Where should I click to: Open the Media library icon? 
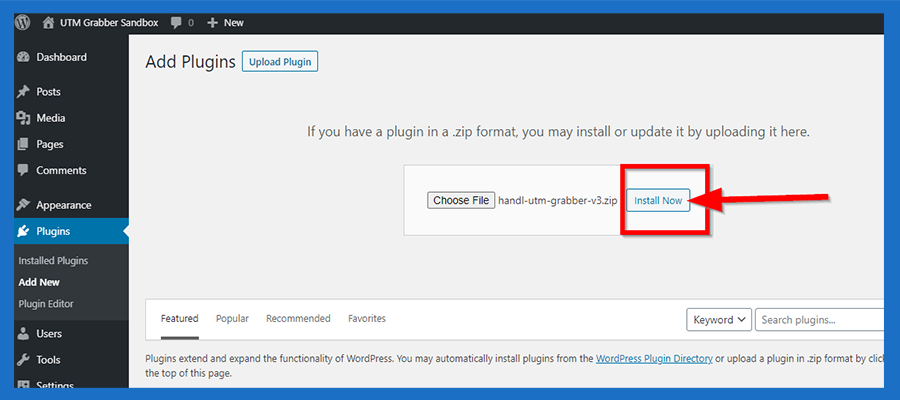24,118
